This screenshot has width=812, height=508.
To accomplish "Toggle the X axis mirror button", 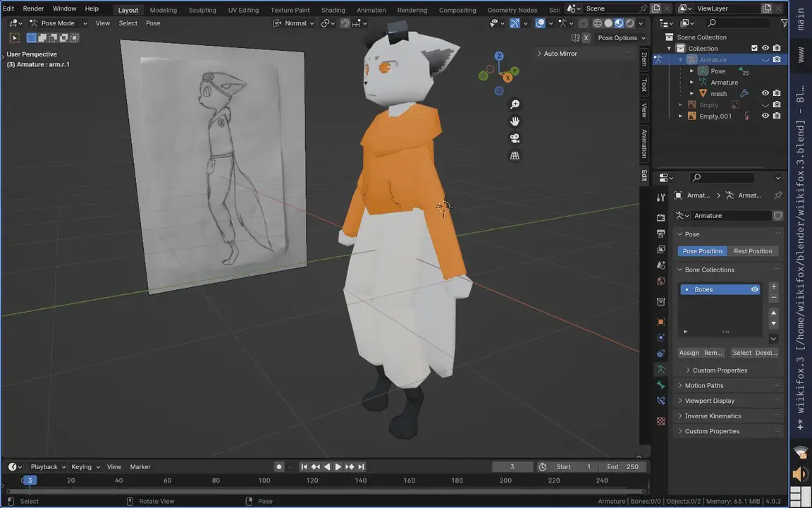I will pos(586,38).
